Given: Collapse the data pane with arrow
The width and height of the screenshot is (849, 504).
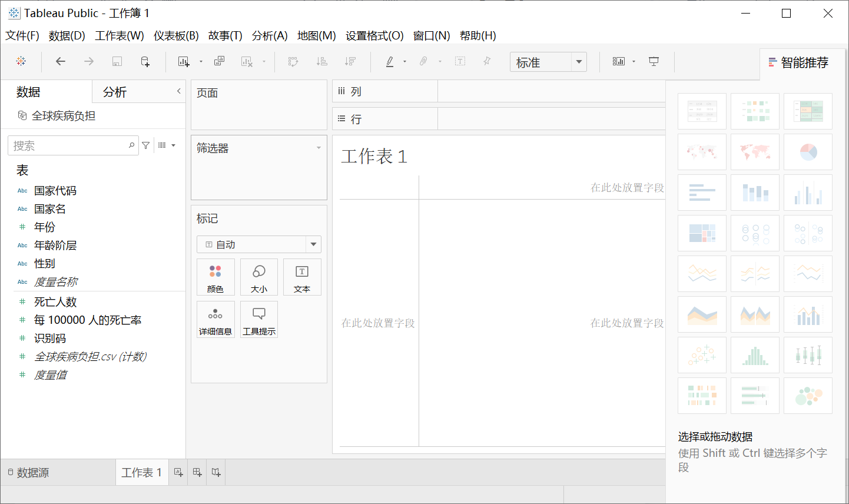Looking at the screenshot, I should 179,91.
